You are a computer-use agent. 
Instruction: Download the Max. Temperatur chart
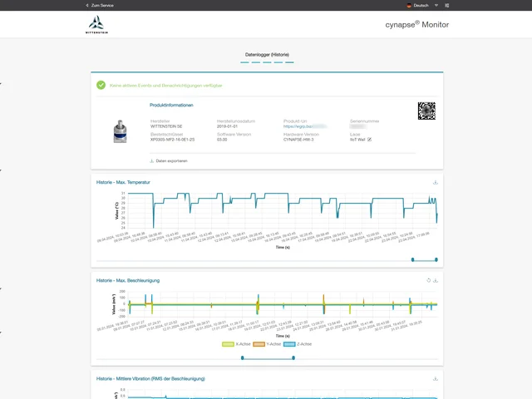pyautogui.click(x=436, y=182)
